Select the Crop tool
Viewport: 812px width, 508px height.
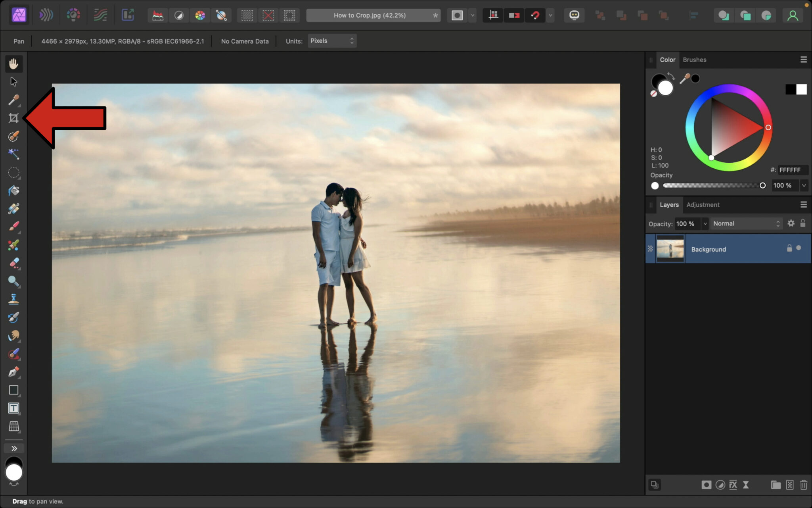click(13, 118)
